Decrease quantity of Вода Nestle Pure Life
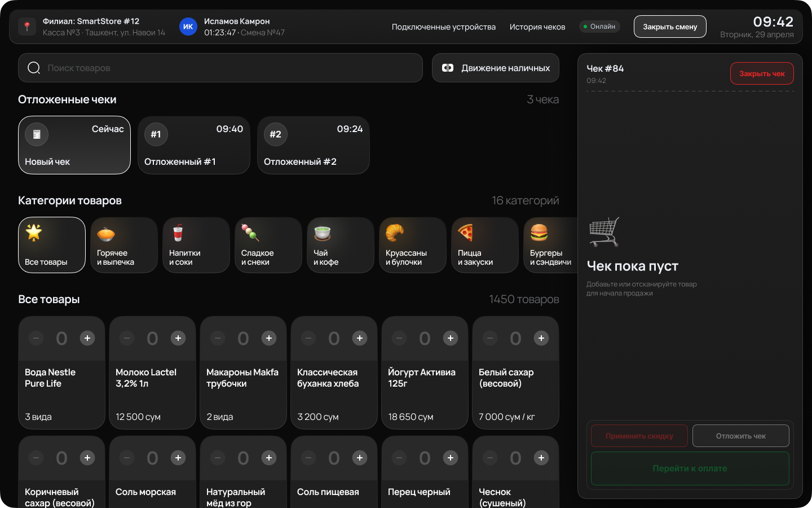812x508 pixels. click(x=36, y=338)
